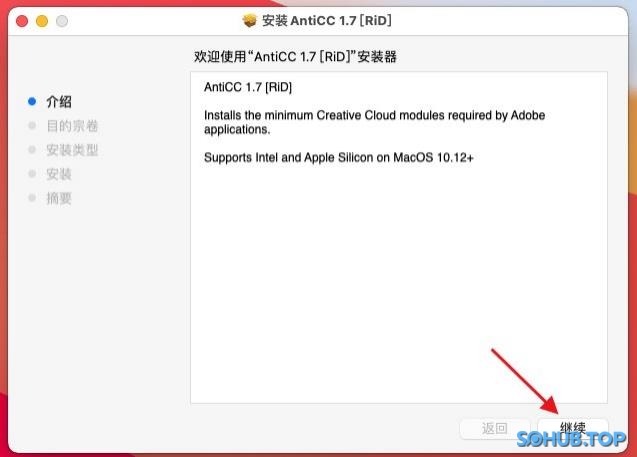Click the SOHUB.TOP watermark
The image size is (637, 457).
tap(571, 439)
